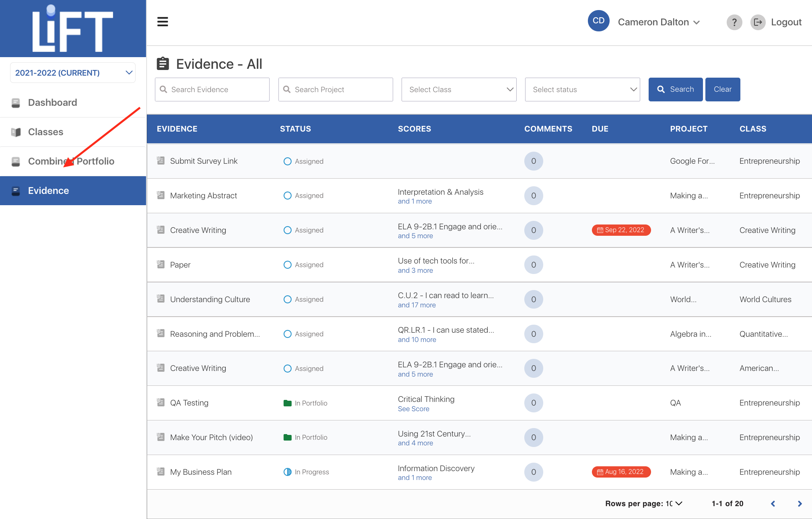Open the Select status dropdown
812x519 pixels.
coord(582,89)
